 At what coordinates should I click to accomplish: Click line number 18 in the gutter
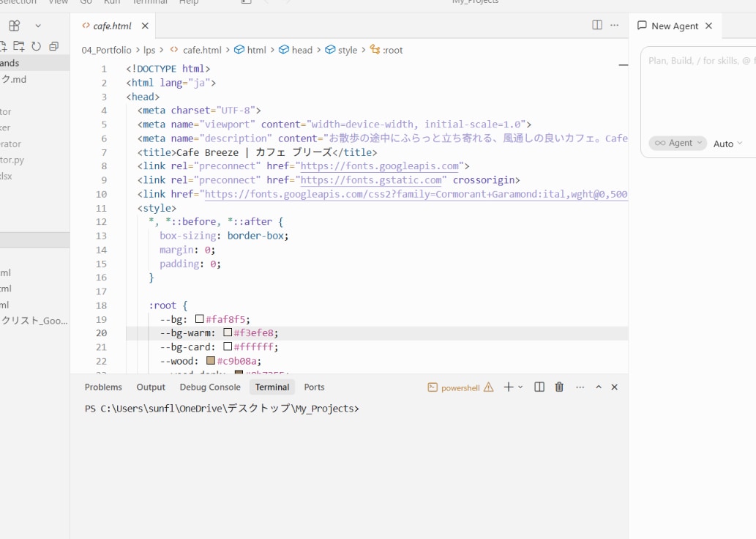coord(101,305)
